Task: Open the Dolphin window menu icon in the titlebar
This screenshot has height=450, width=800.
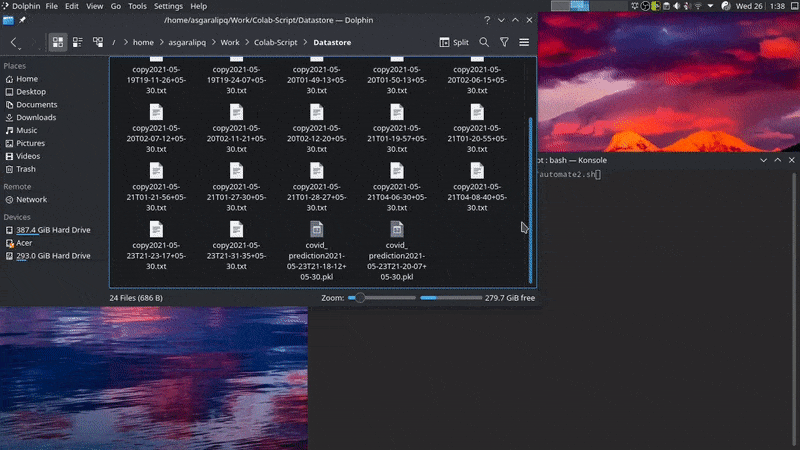Action: (8, 20)
